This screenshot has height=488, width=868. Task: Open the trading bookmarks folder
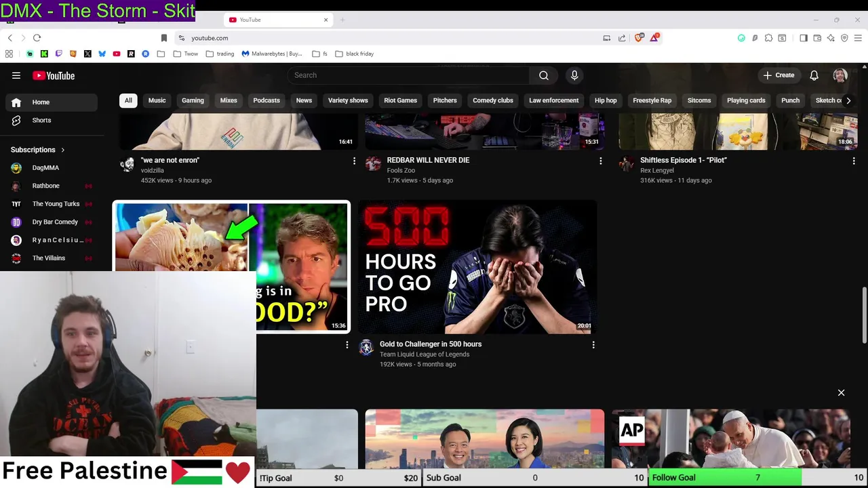click(x=220, y=54)
